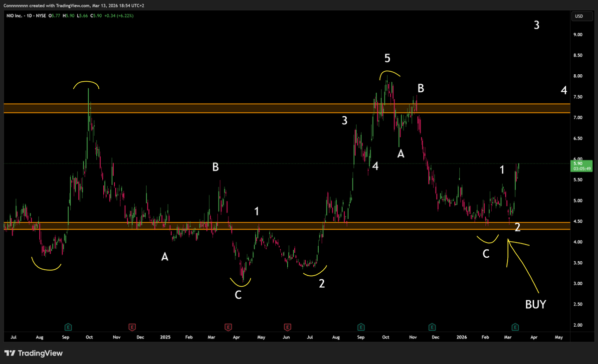598x364 pixels.
Task: Click the 8.50 price axis label
Action: 578,55
